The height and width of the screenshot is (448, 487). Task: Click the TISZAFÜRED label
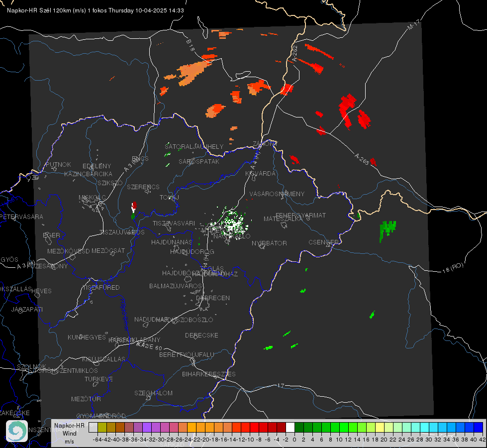(101, 288)
